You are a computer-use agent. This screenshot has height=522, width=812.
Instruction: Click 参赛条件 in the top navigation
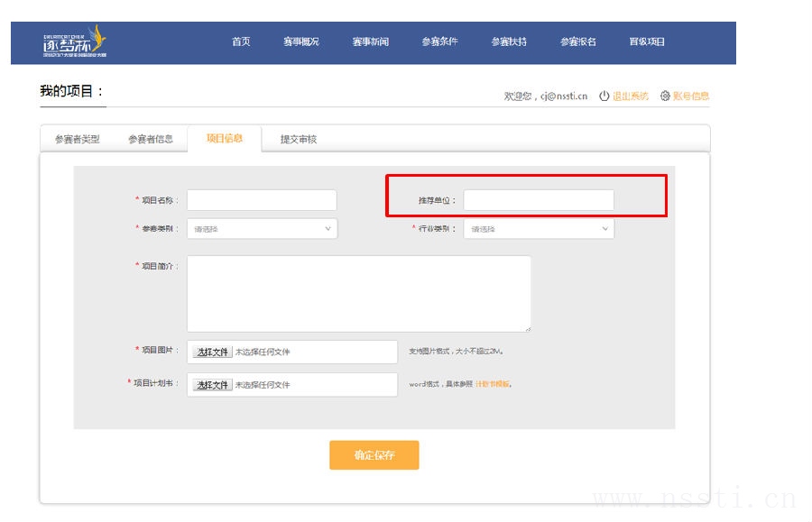[x=439, y=41]
